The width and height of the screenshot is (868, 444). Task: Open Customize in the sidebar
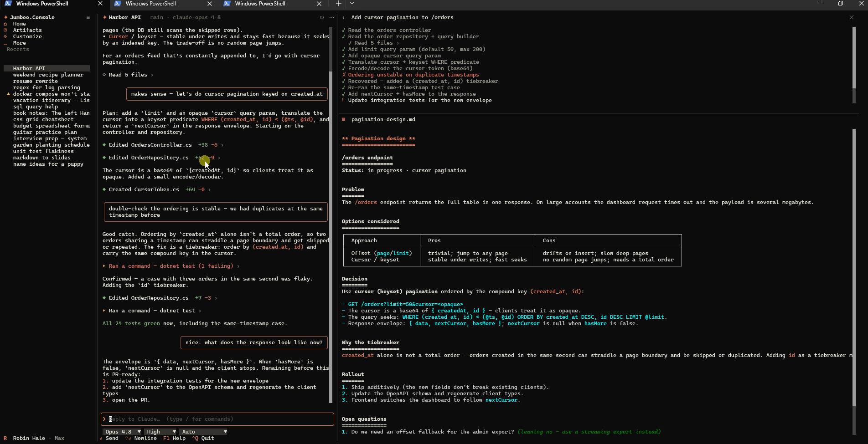click(27, 36)
